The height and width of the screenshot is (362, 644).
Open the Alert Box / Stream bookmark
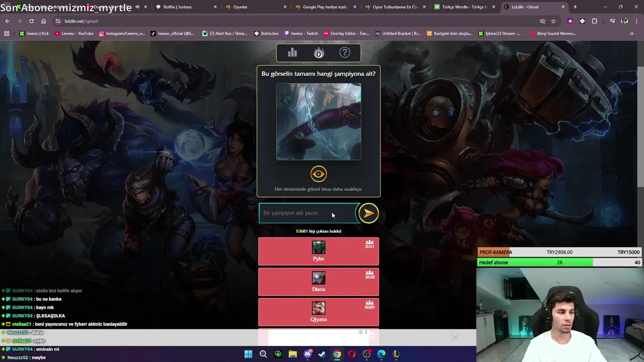[x=224, y=34]
